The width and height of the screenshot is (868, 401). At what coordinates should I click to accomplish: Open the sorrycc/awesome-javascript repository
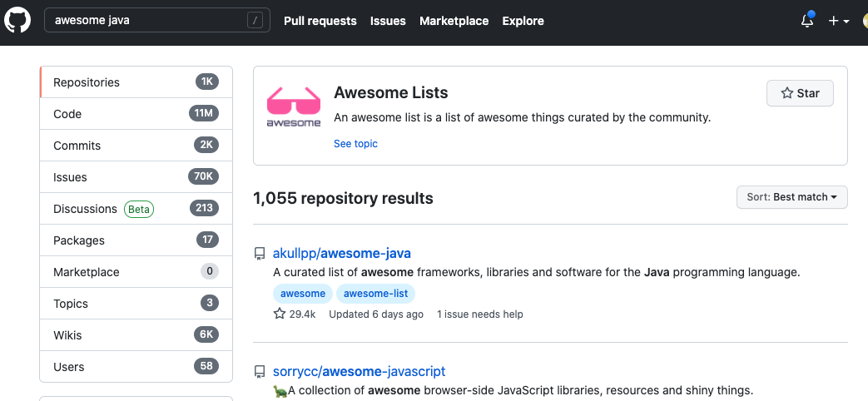click(359, 371)
